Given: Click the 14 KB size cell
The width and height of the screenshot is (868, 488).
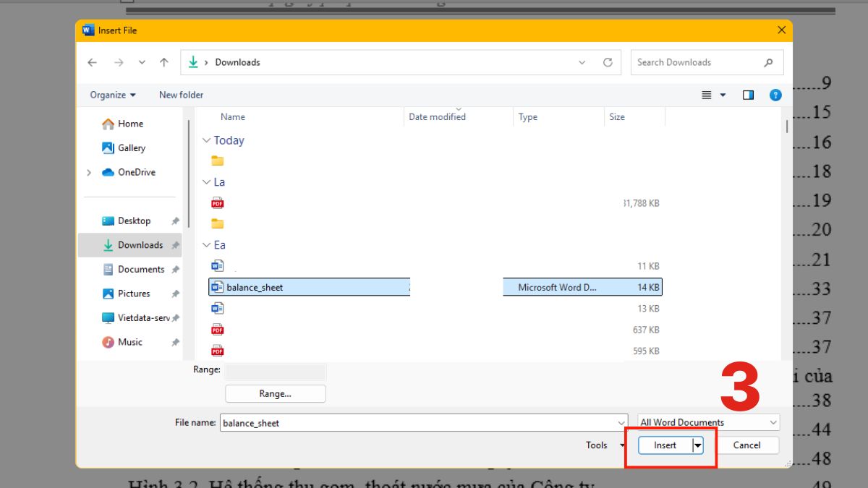Looking at the screenshot, I should pyautogui.click(x=648, y=287).
